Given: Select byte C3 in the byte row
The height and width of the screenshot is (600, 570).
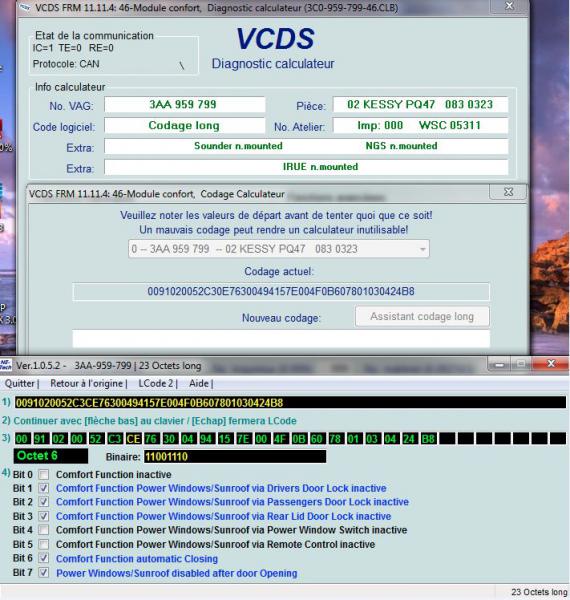Looking at the screenshot, I should [114, 439].
